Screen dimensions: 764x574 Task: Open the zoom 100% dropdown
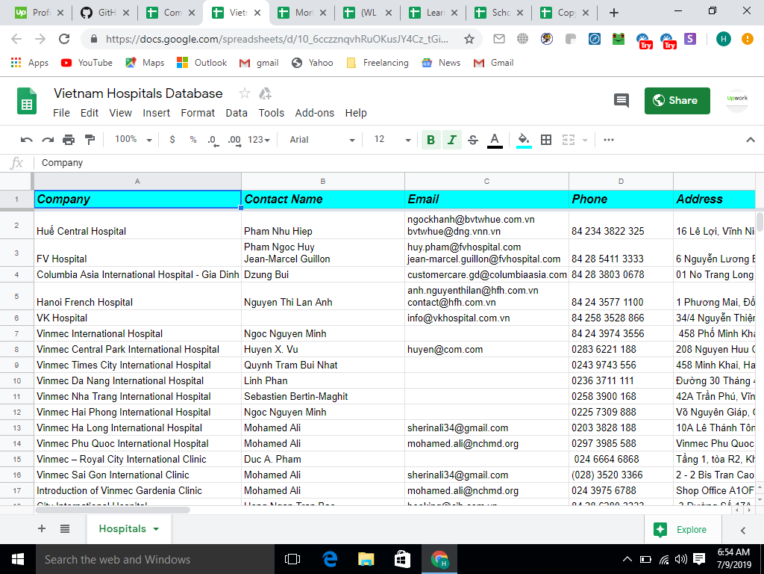133,139
